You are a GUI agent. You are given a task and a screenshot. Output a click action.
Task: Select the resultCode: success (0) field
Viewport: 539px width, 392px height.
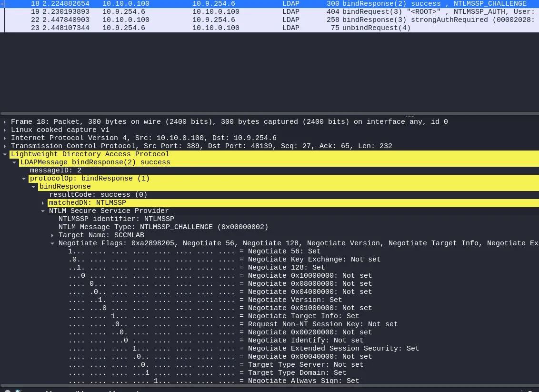pyautogui.click(x=98, y=195)
